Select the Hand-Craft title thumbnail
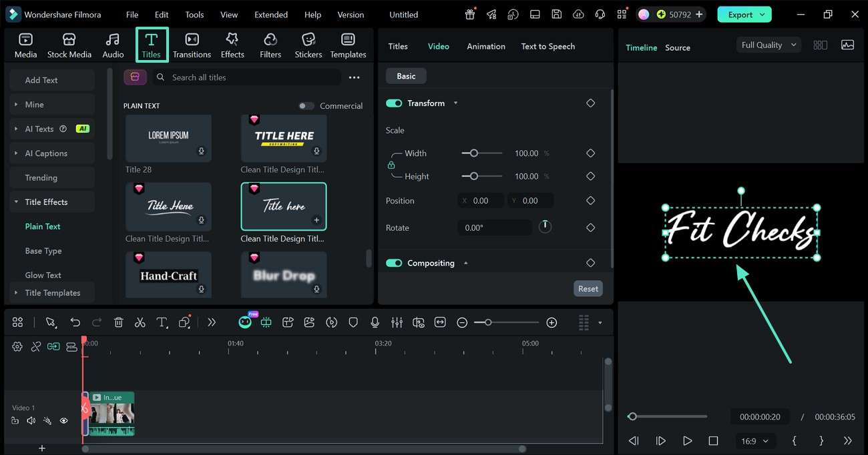This screenshot has height=455, width=868. click(x=169, y=275)
